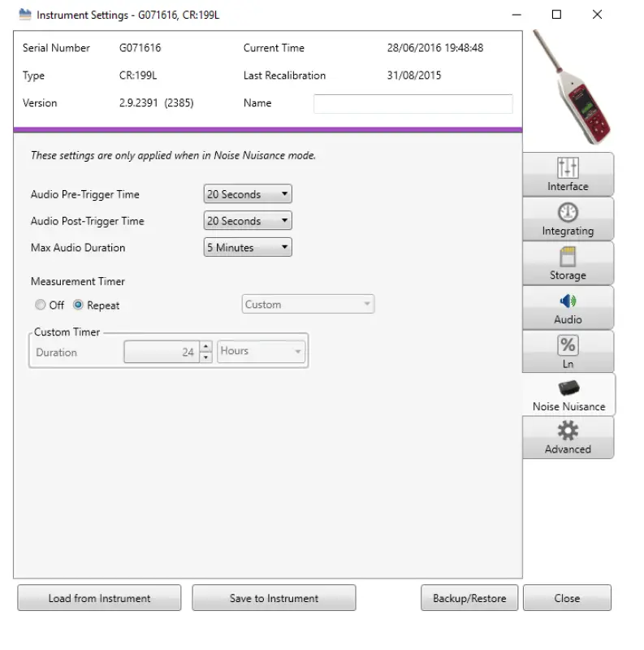Click Save to Instrument button

274,598
